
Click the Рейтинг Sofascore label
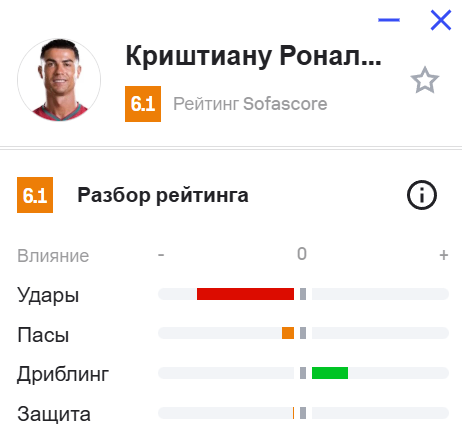[250, 104]
